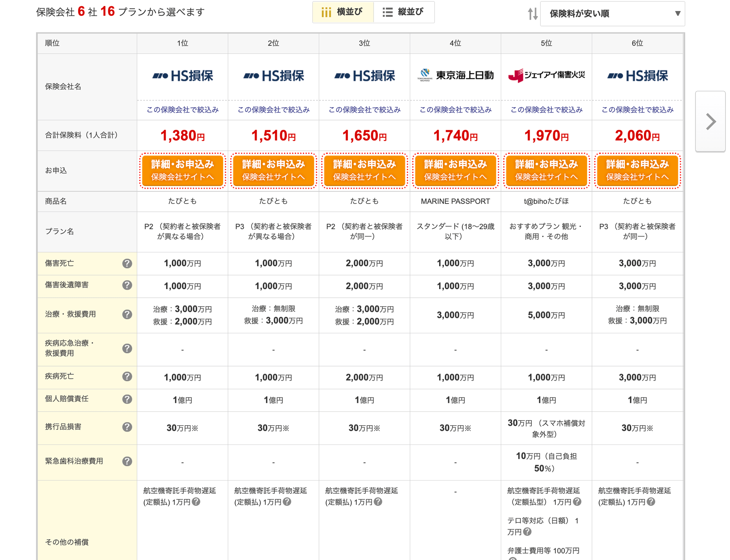This screenshot has height=560, width=730.
Task: Apply for the 1,650円 plan
Action: coord(364,170)
